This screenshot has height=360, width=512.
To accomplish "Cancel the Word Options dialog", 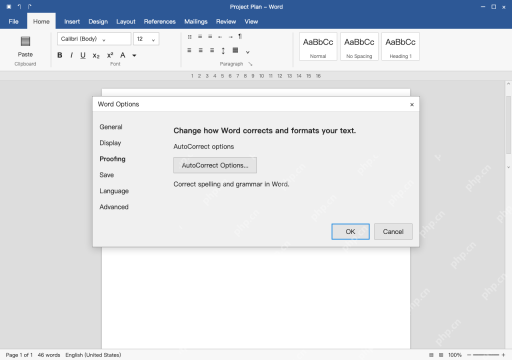I will tap(393, 232).
